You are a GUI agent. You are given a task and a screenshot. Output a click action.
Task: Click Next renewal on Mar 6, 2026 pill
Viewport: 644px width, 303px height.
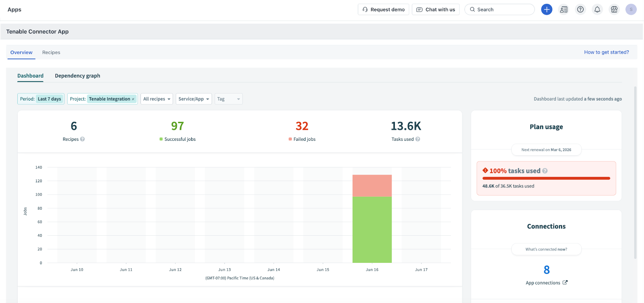[546, 150]
